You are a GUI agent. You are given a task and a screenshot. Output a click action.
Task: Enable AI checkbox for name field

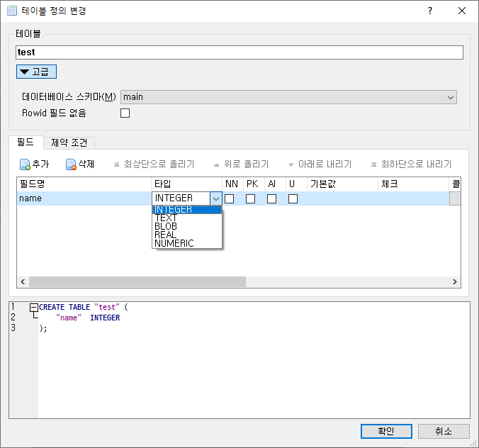272,199
